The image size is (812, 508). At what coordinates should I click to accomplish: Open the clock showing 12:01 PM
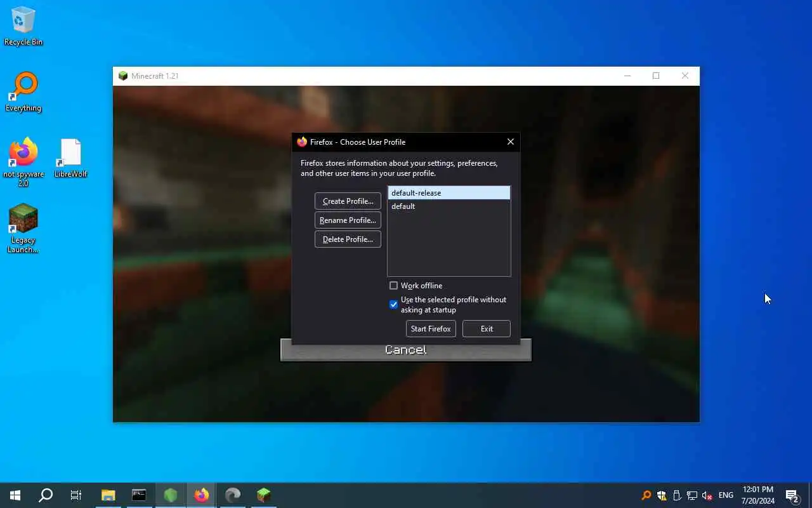[758, 495]
